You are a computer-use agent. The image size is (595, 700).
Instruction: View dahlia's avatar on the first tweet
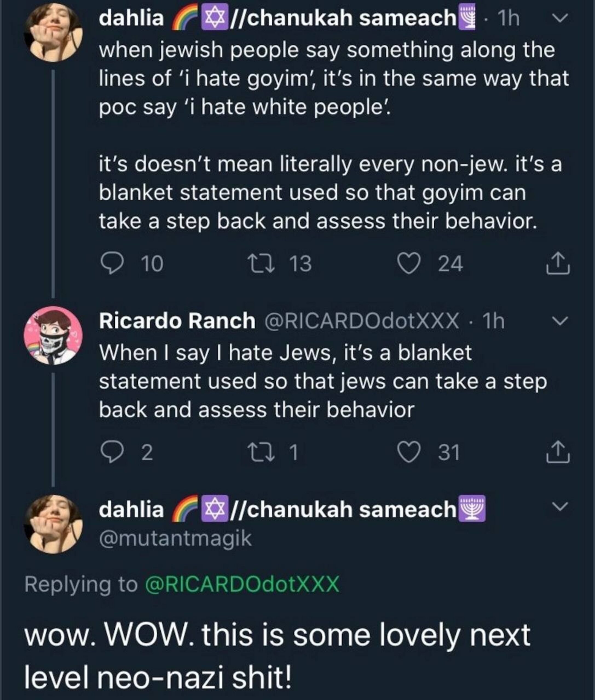(x=53, y=32)
